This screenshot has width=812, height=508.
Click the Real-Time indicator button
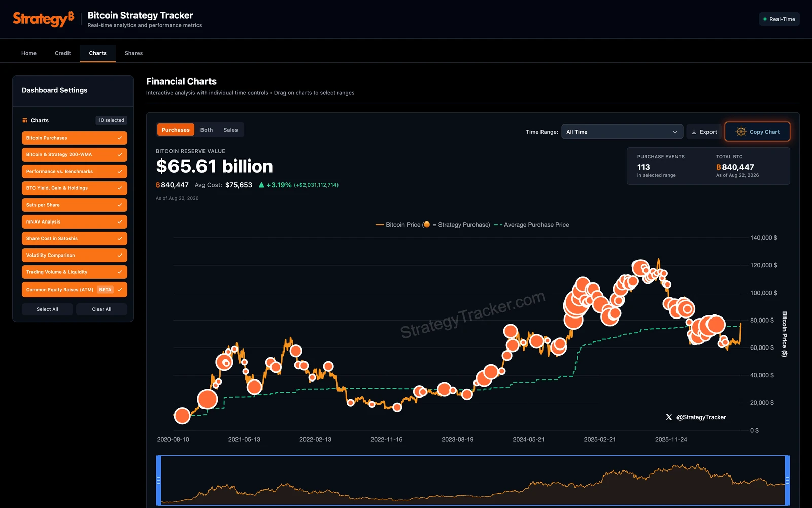779,19
